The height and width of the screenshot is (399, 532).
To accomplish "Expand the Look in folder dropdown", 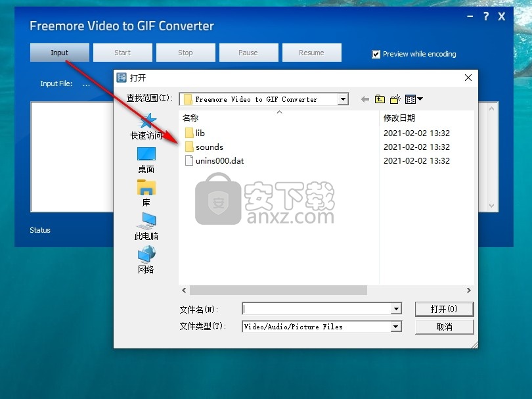I will (x=343, y=99).
